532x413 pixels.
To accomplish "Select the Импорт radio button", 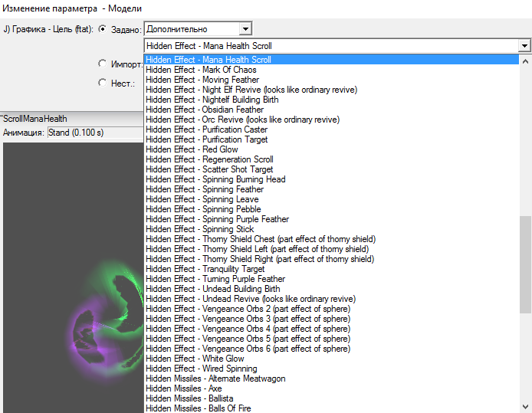I will (x=103, y=64).
